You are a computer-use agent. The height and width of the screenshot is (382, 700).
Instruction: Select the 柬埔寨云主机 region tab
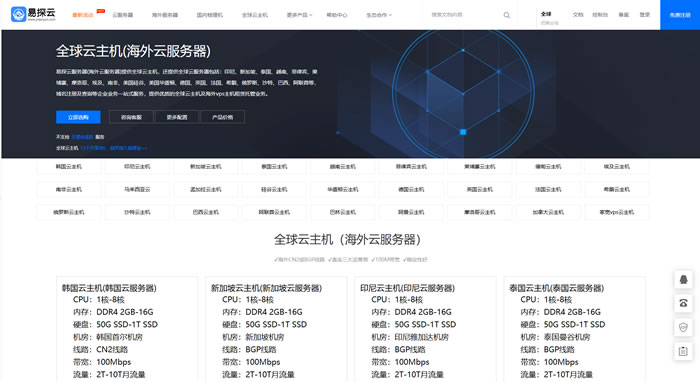click(480, 166)
